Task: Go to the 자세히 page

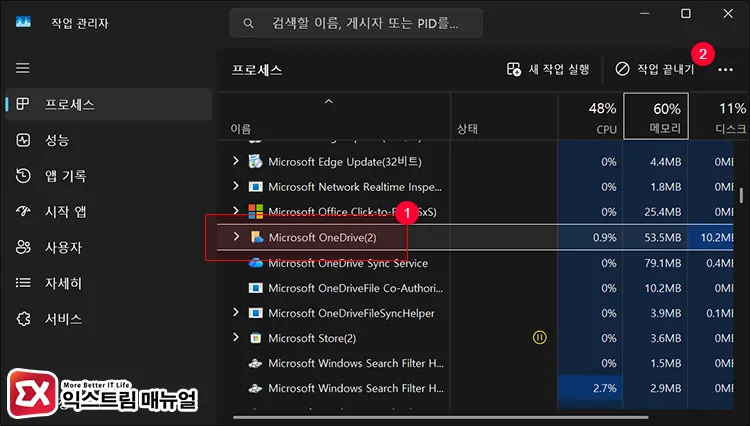Action: (109, 283)
